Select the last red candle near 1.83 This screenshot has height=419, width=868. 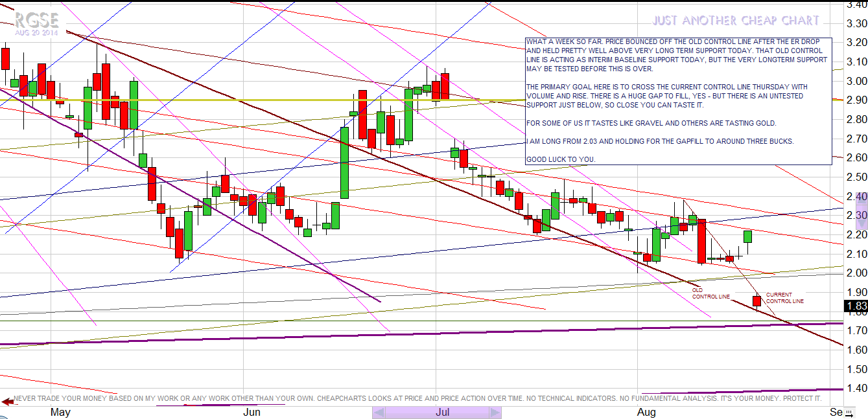(x=757, y=300)
